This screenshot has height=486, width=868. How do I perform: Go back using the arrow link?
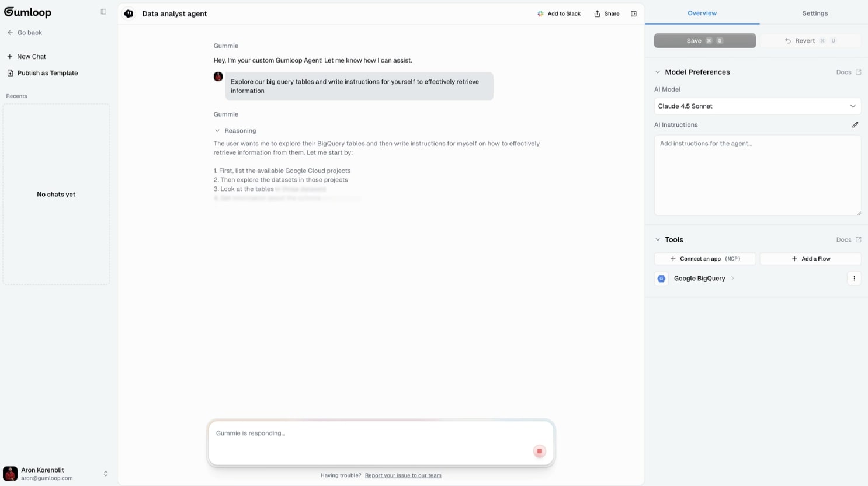pos(25,33)
